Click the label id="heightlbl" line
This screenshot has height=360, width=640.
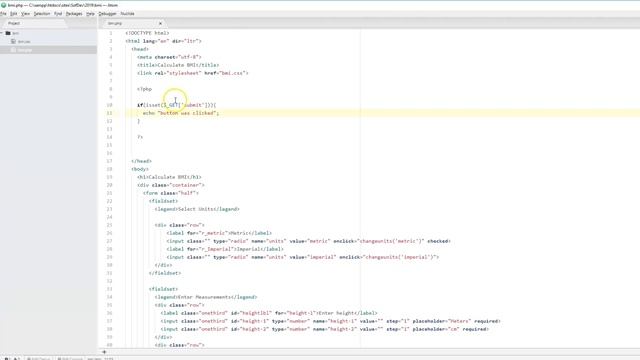point(269,313)
